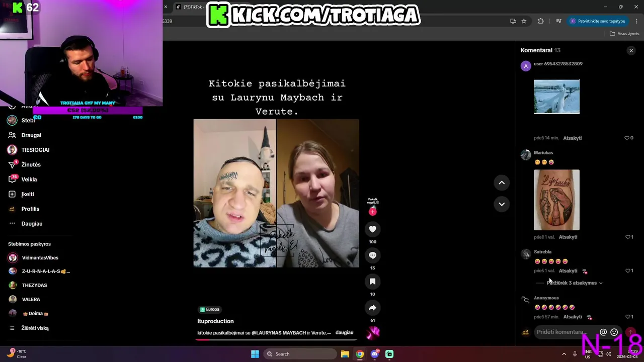Like user 69543278532809 comment heart
Image resolution: width=644 pixels, height=362 pixels.
point(627,138)
